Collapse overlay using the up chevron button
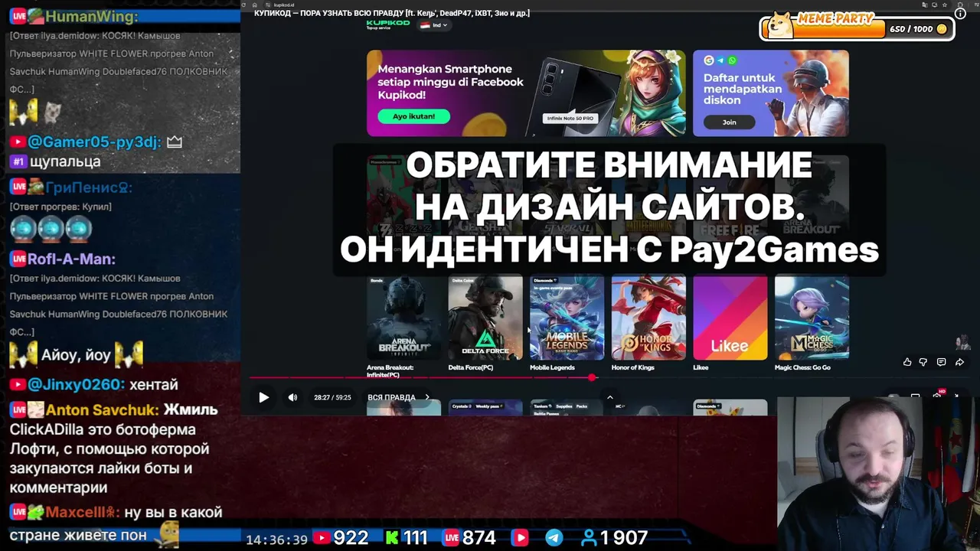This screenshot has height=551, width=980. pos(609,397)
